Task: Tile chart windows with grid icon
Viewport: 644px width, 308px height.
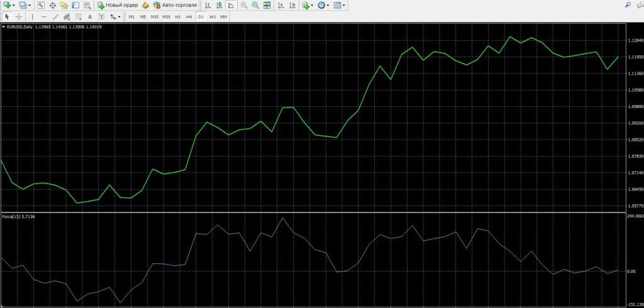Action: pyautogui.click(x=267, y=5)
